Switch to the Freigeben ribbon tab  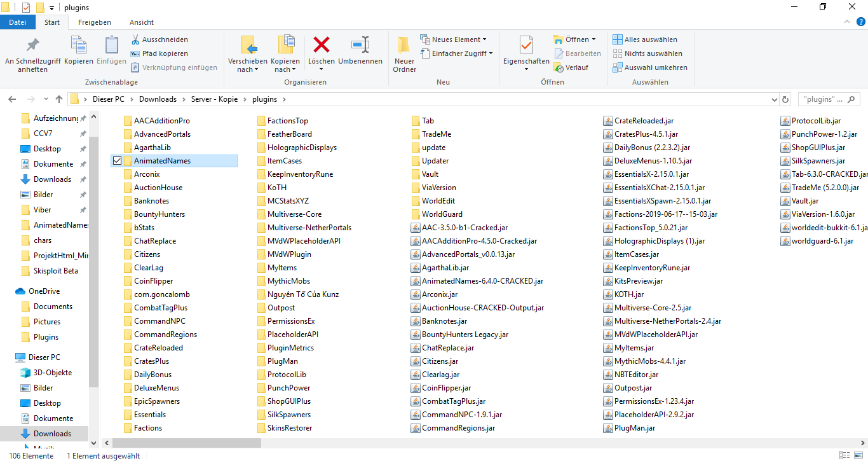coord(95,22)
